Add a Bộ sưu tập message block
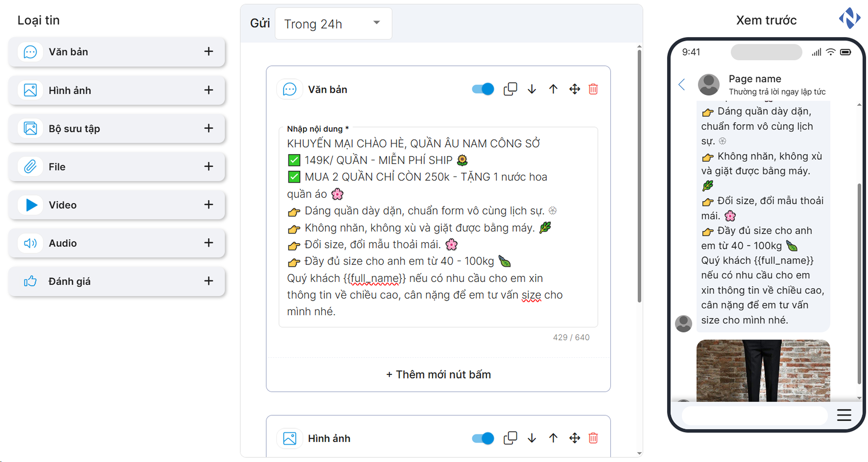 tap(209, 128)
